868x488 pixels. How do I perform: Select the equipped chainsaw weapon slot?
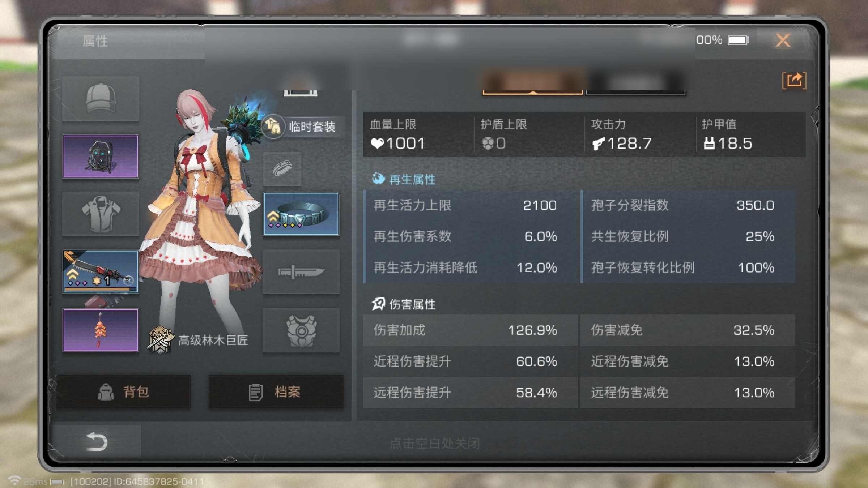point(101,271)
